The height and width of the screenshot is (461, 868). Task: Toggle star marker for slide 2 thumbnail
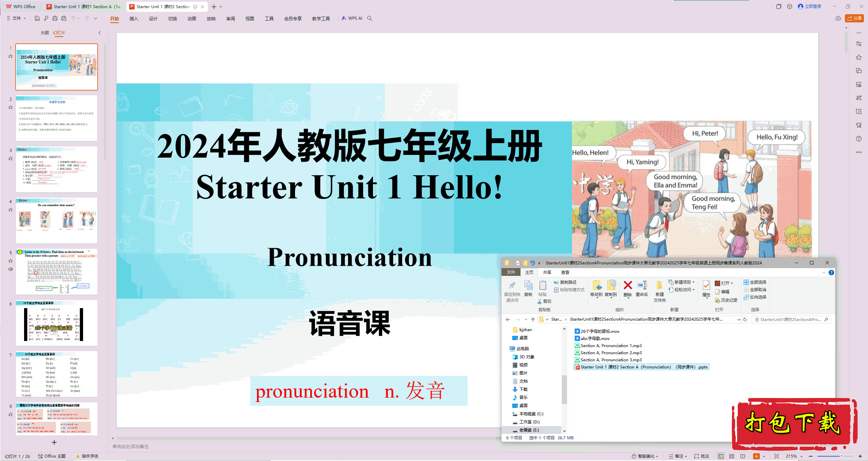click(11, 107)
